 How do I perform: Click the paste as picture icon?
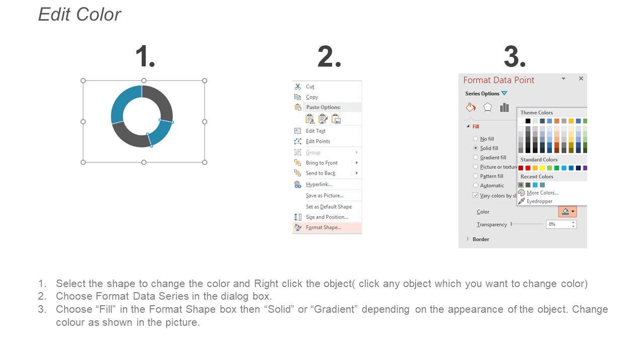[337, 119]
